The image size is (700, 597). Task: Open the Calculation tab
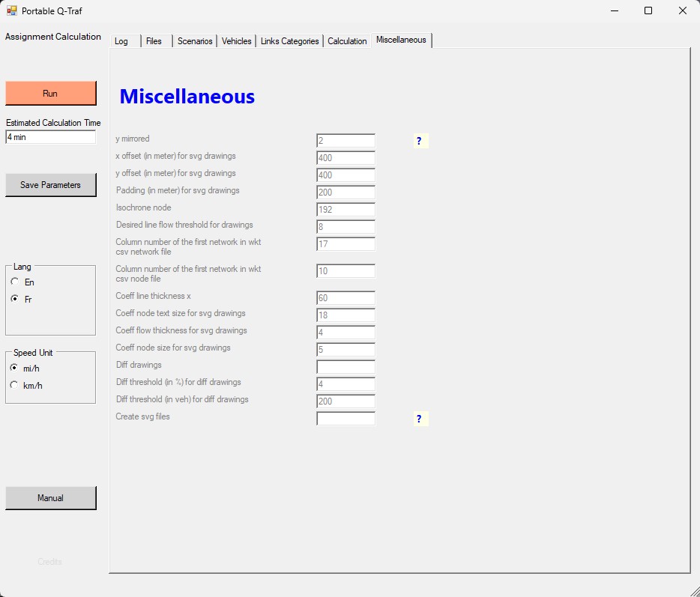coord(347,41)
